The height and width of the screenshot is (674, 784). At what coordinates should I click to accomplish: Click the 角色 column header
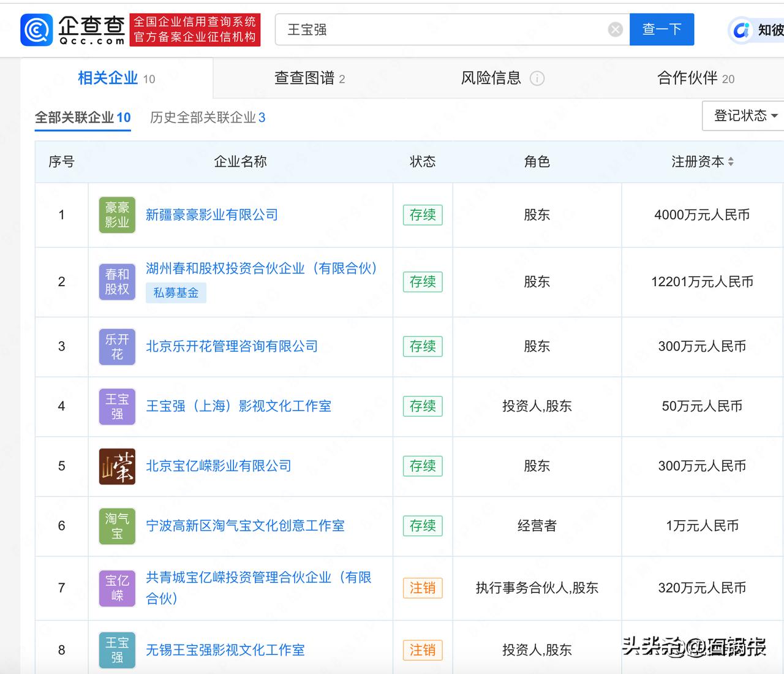pyautogui.click(x=537, y=162)
